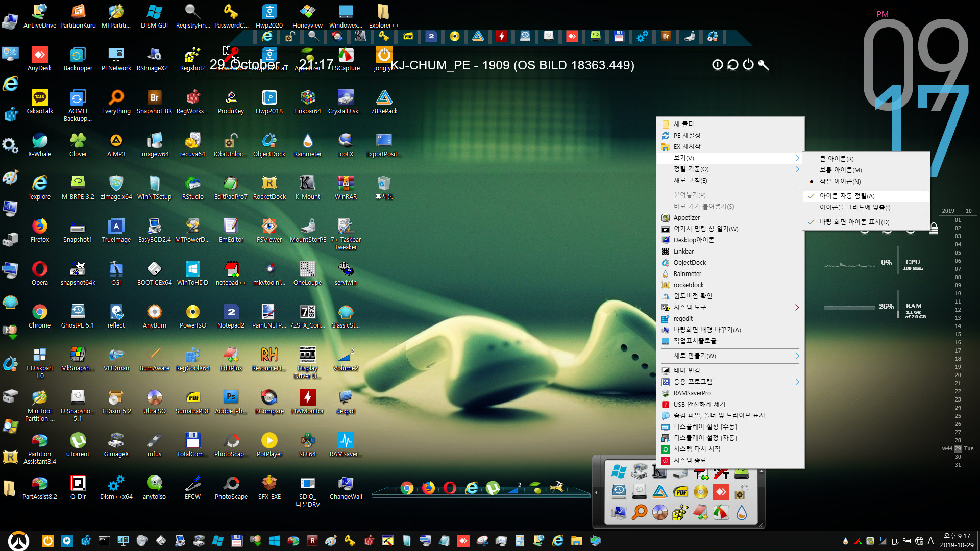Viewport: 980px width, 551px height.
Task: Select large icons 큰 아이콘(R) option
Action: tap(866, 159)
